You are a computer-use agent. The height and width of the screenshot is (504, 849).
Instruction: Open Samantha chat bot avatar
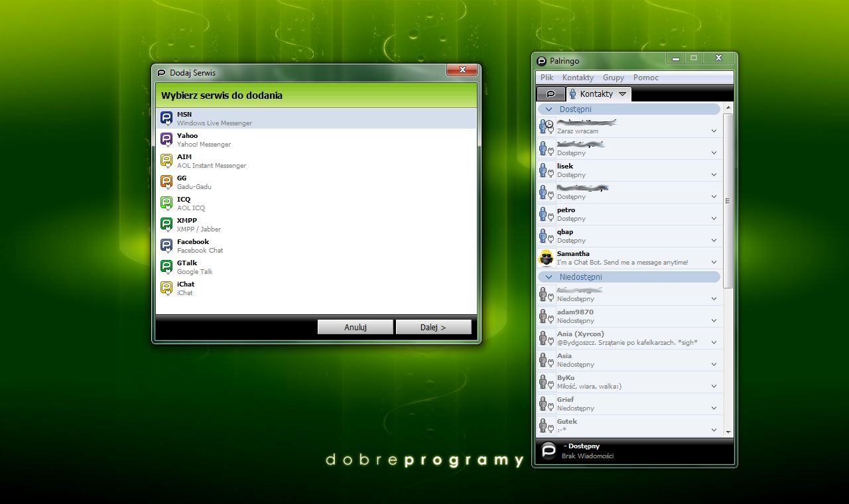(546, 258)
